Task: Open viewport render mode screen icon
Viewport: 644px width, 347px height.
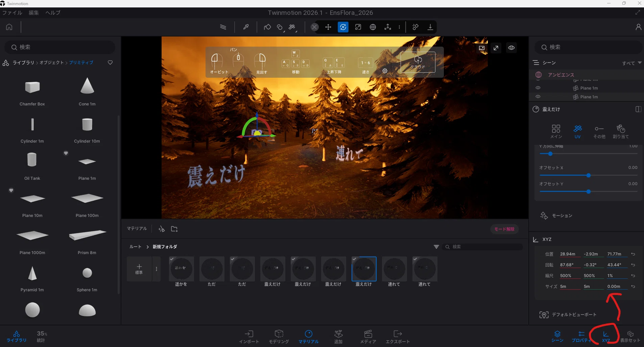Action: tap(482, 48)
